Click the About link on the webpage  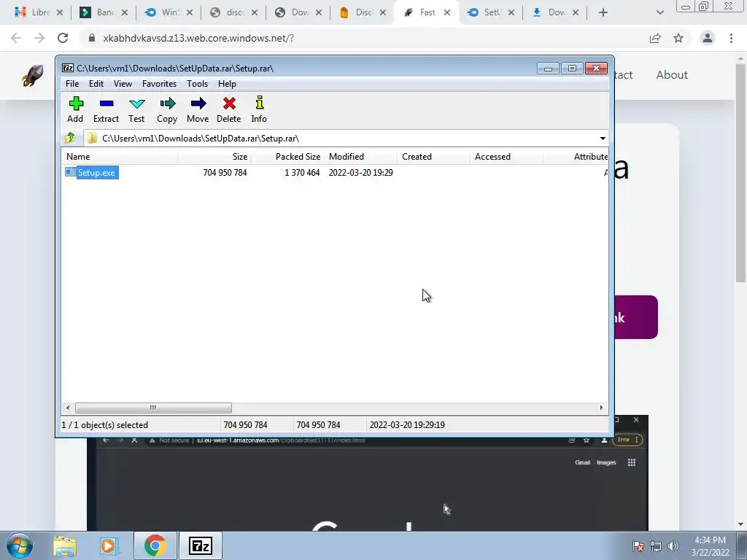pyautogui.click(x=672, y=75)
